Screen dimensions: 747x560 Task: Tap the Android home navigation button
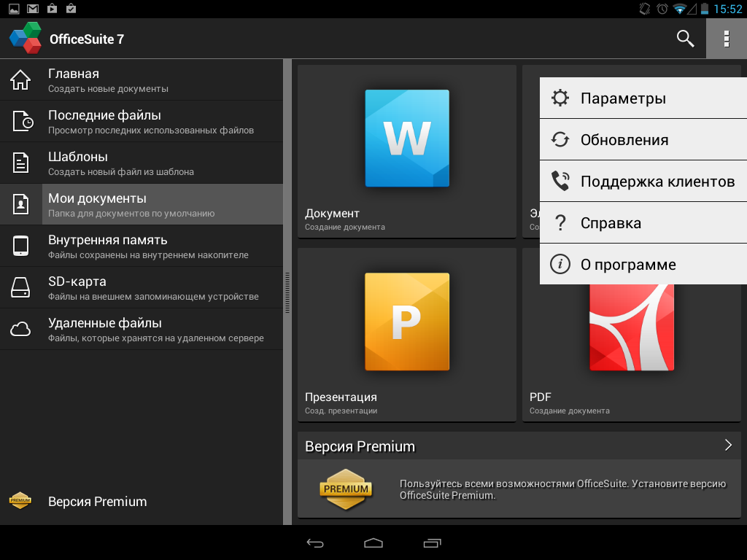click(373, 542)
